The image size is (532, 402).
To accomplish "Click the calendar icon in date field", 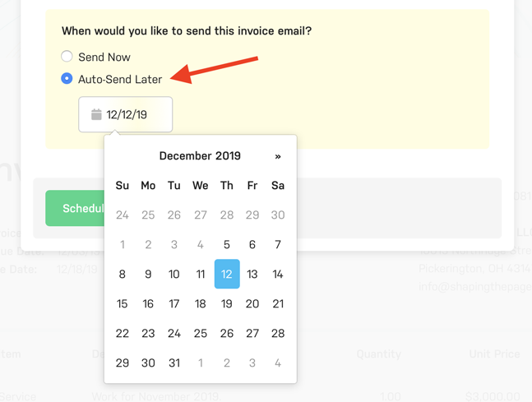I will pos(96,115).
